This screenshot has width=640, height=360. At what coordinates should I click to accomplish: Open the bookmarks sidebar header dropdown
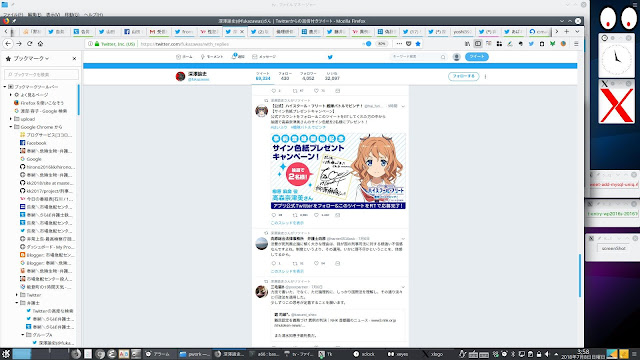click(31, 59)
